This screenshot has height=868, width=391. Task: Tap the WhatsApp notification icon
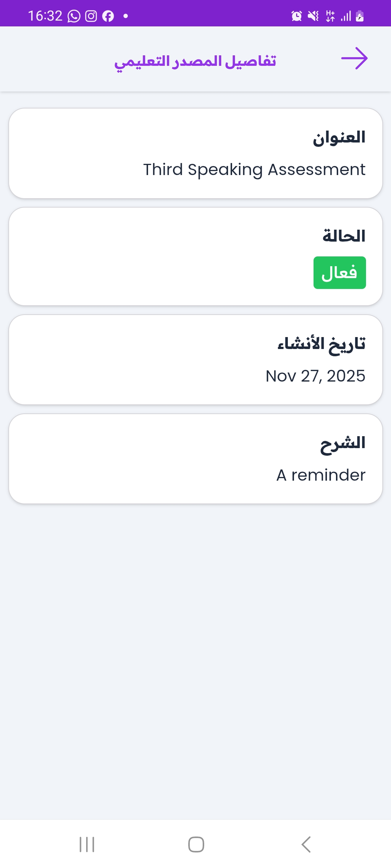click(x=74, y=16)
